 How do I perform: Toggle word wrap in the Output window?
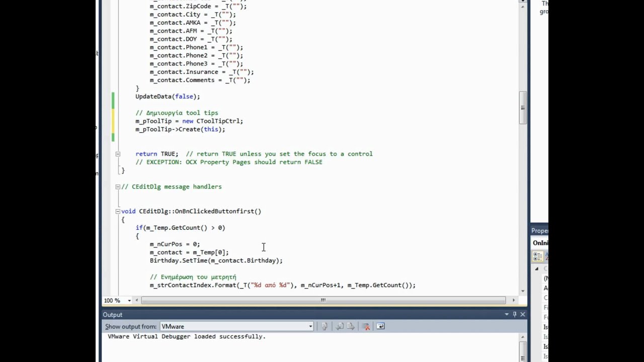pyautogui.click(x=380, y=326)
